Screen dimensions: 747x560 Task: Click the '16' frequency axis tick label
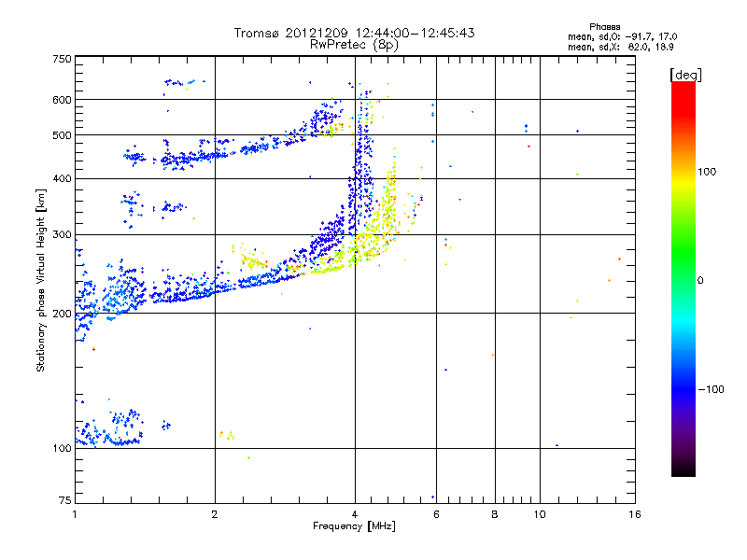pos(635,514)
